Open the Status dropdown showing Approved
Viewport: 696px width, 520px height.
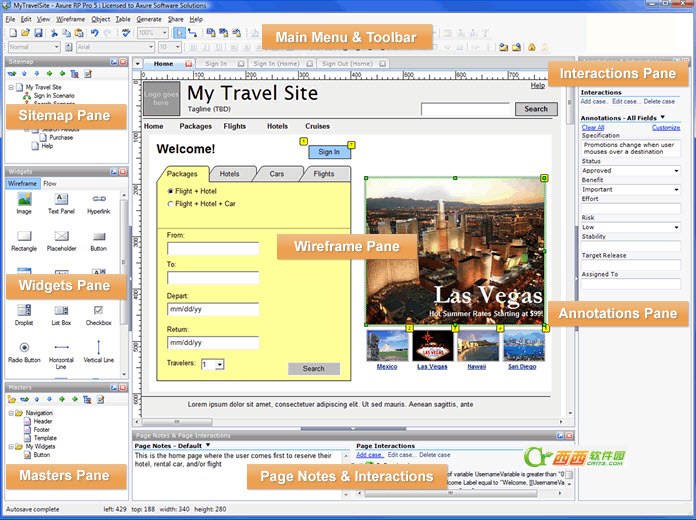[x=630, y=171]
